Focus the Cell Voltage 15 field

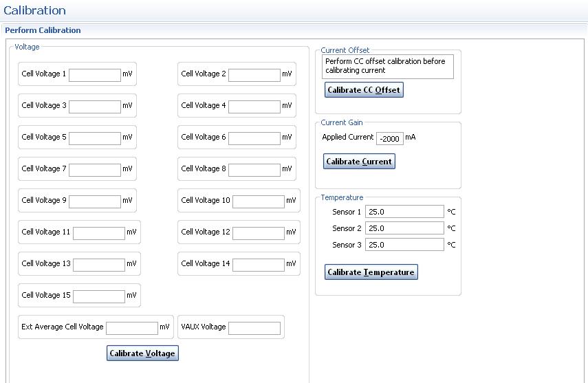coord(99,296)
